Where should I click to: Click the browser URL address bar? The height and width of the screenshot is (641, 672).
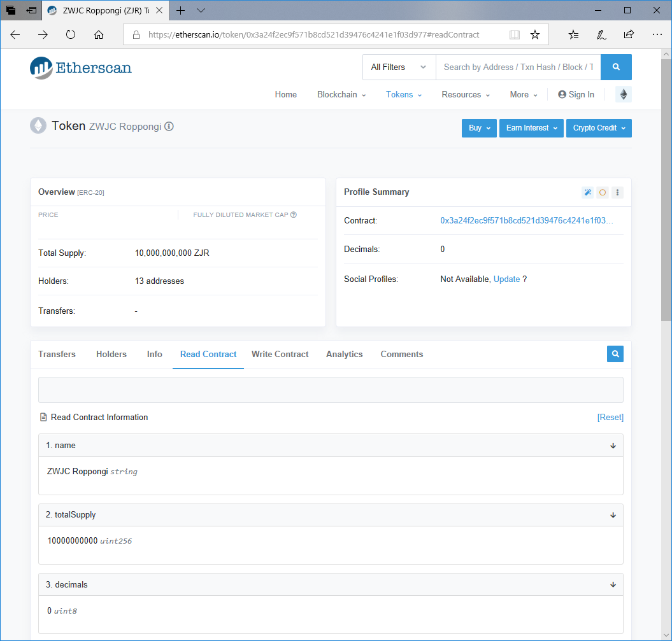pos(314,34)
